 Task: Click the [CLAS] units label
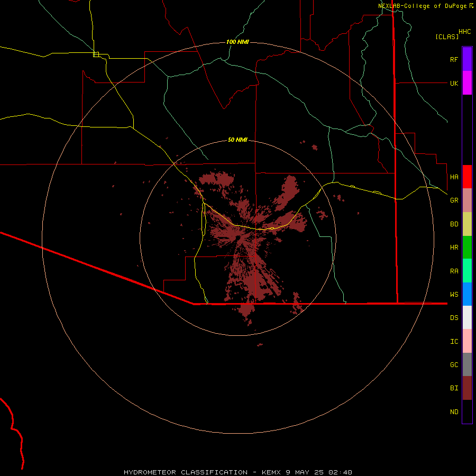447,36
